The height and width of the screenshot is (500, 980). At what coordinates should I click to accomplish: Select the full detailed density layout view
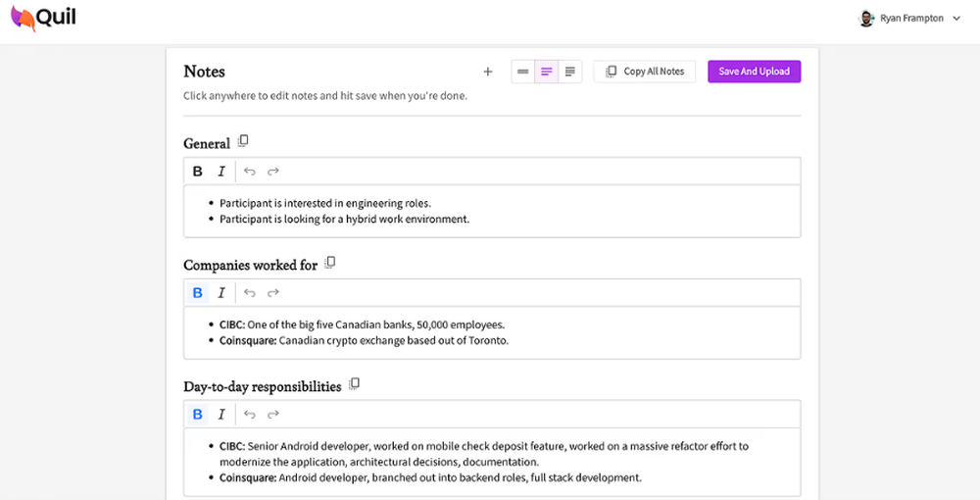click(x=570, y=72)
